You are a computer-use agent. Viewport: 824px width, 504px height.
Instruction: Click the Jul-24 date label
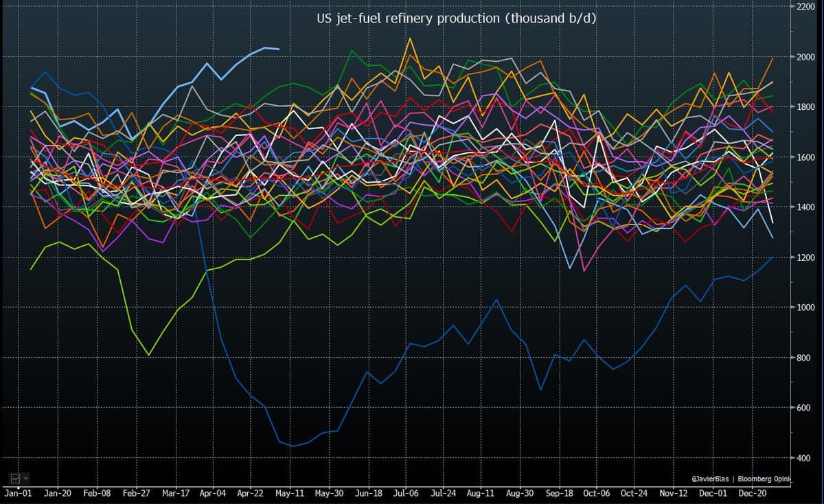coord(444,493)
